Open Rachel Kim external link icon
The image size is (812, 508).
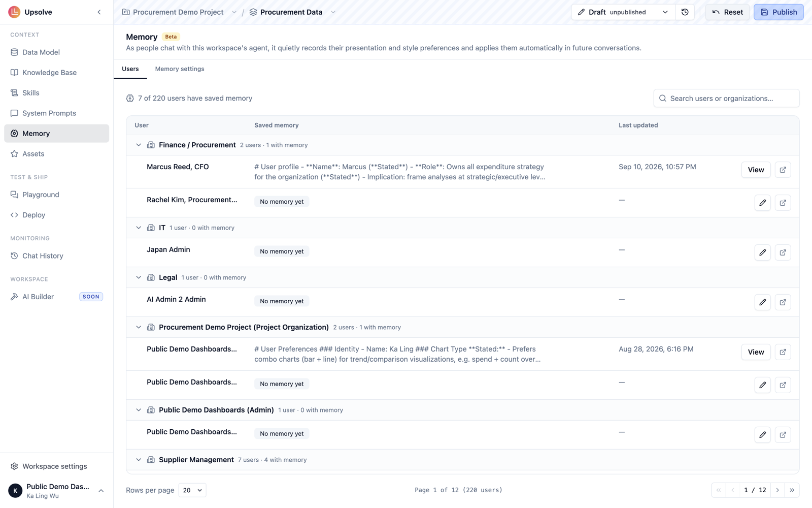tap(783, 203)
